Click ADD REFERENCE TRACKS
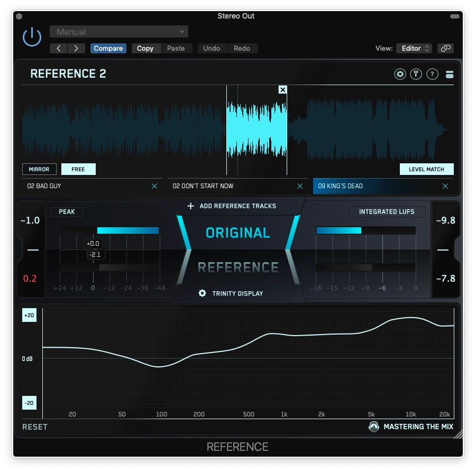 pos(238,206)
